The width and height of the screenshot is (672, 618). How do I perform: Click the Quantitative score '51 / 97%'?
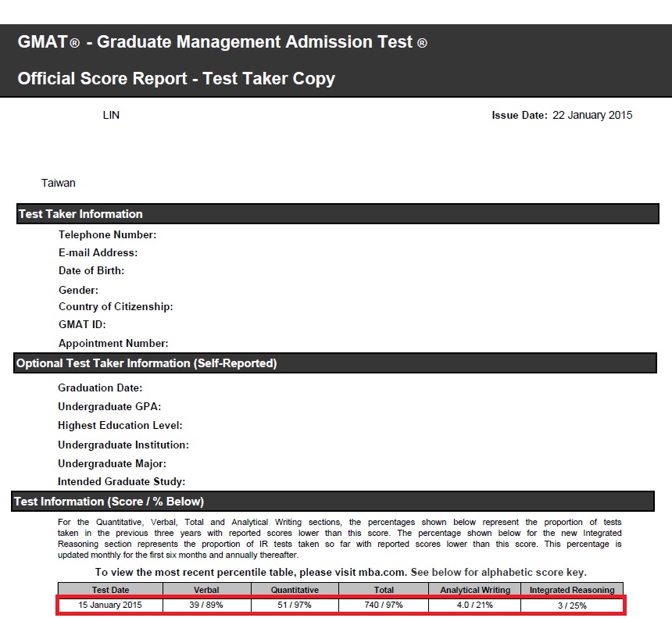295,605
